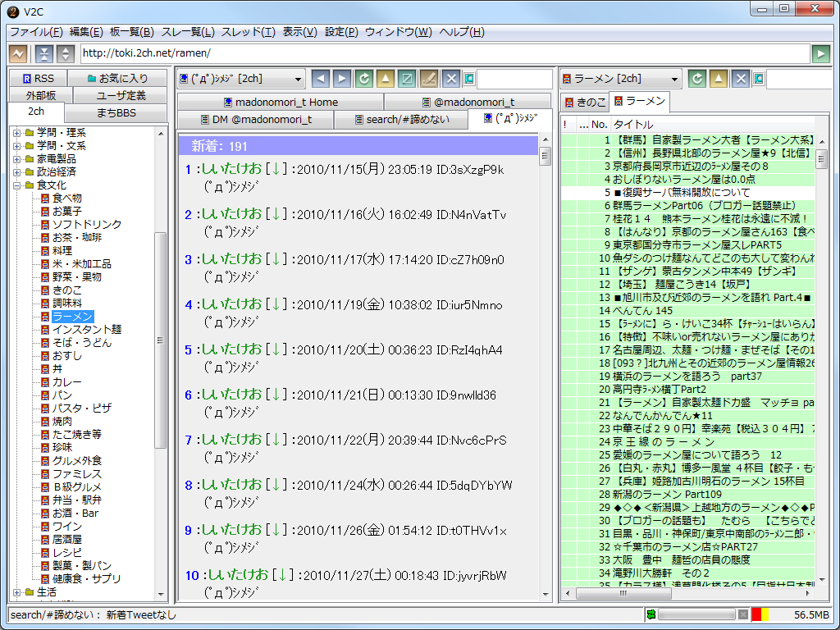
Task: Expand the 学問・文系 category
Action: 16,146
